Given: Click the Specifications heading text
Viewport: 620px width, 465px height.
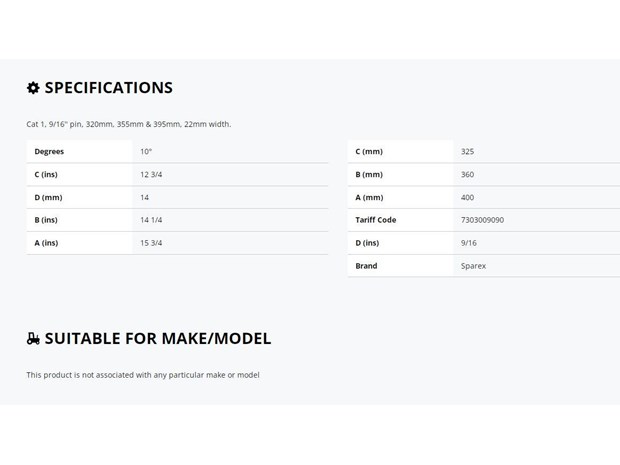Looking at the screenshot, I should click(108, 88).
